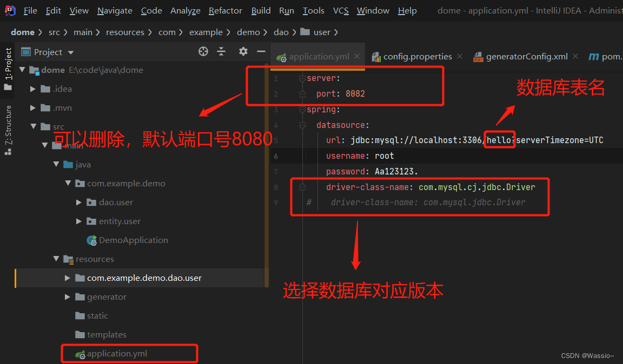Open the Project panel settings gear

coord(243,51)
